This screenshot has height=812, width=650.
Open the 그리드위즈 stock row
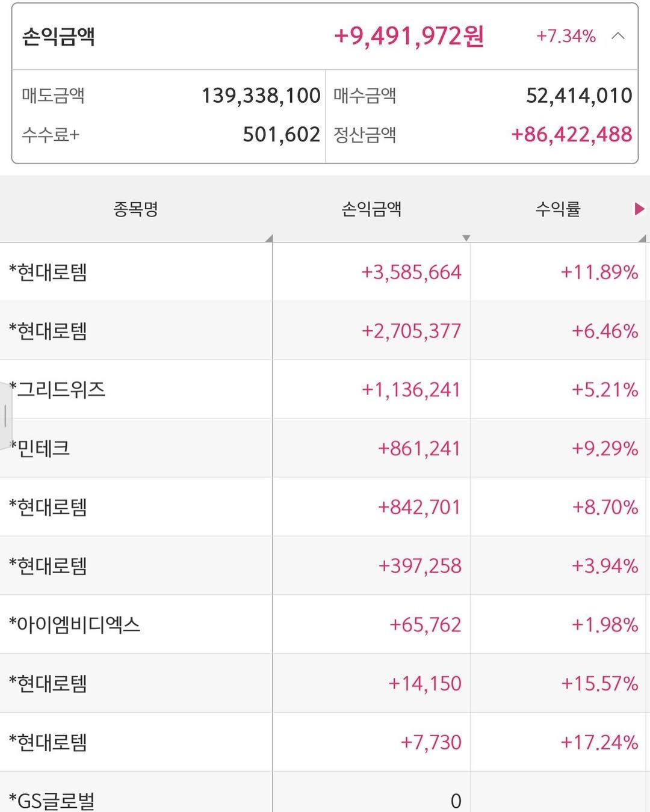click(x=61, y=390)
